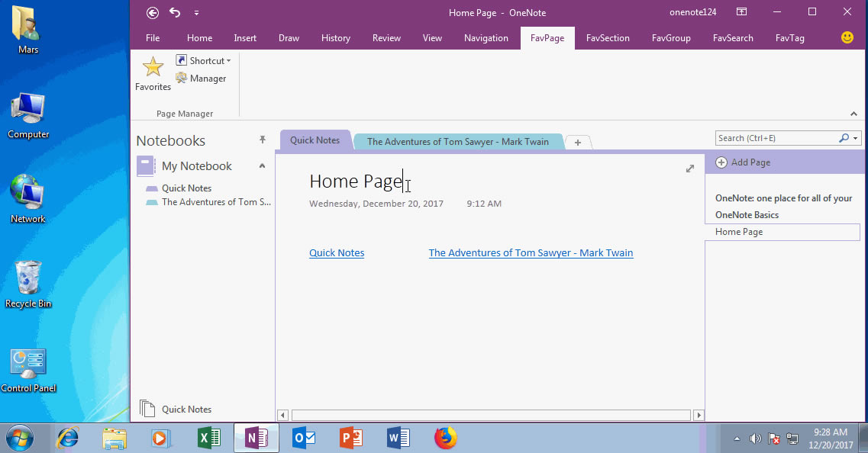
Task: Open the page Manager tool
Action: click(200, 78)
